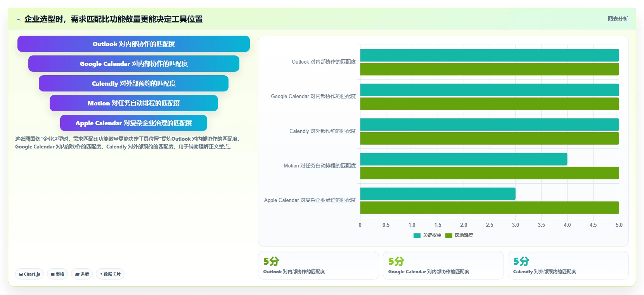This screenshot has height=295, width=644.
Task: Select the Calendly 对外部预约的匹配度 funnel bar
Action: (x=133, y=83)
